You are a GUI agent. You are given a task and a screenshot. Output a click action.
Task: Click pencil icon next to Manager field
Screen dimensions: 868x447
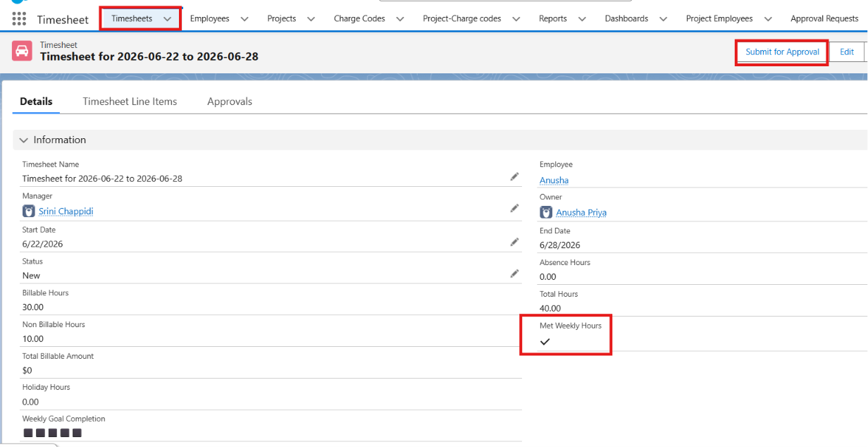pos(515,209)
